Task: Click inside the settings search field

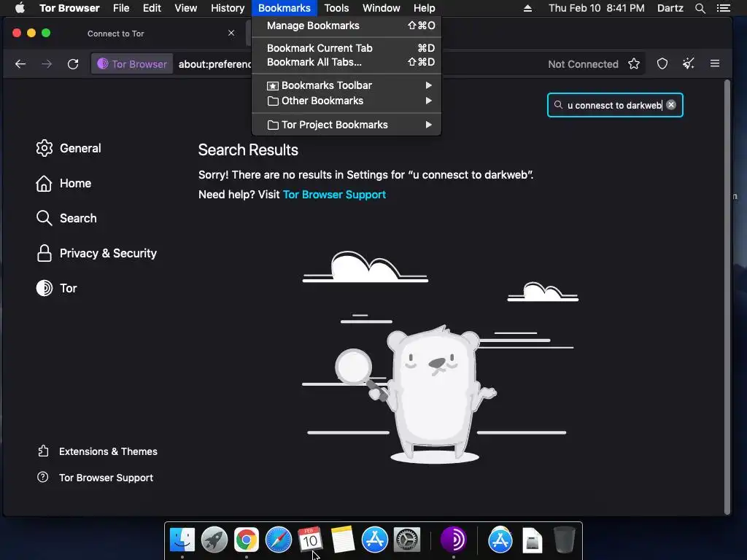Action: pos(614,105)
